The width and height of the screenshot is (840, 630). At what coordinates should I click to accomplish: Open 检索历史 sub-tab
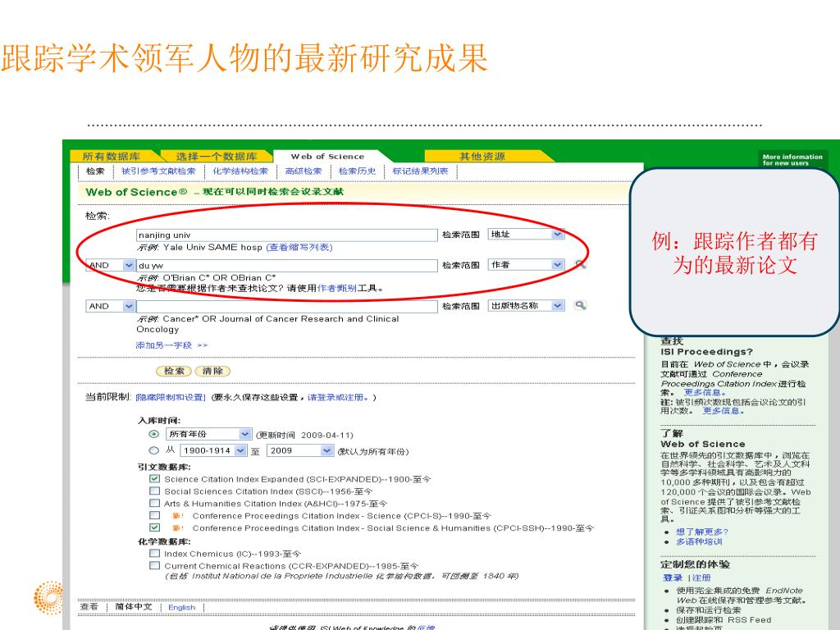point(357,171)
